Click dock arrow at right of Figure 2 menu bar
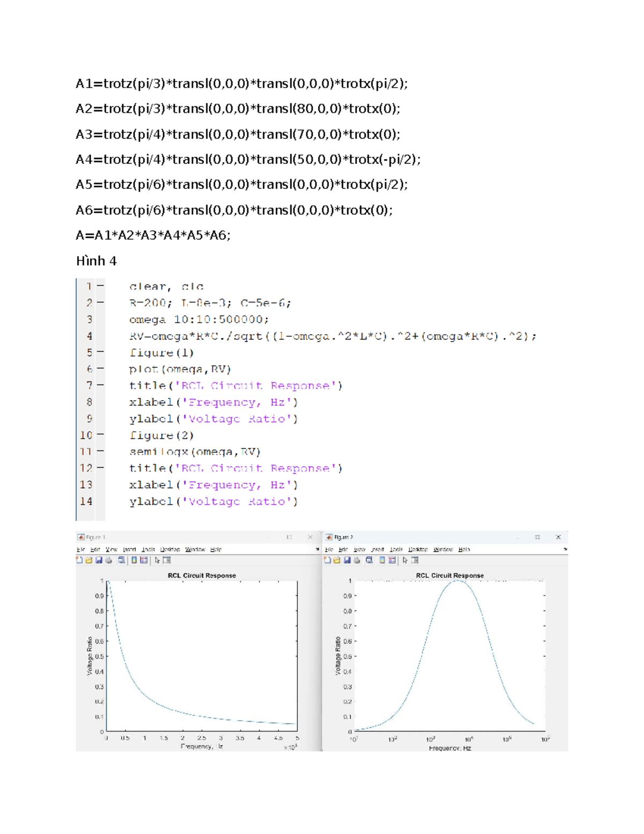644x834 pixels. (x=565, y=549)
